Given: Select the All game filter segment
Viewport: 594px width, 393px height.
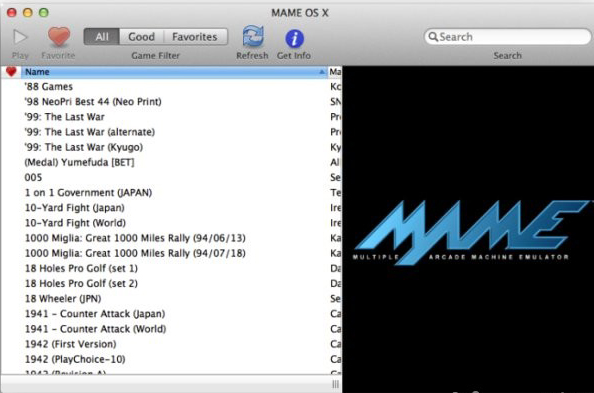Looking at the screenshot, I should (x=102, y=37).
